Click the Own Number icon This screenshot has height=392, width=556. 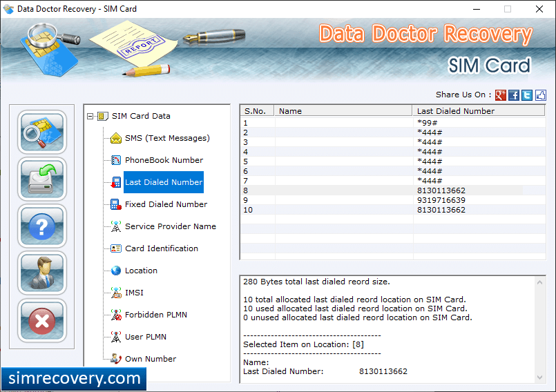[116, 359]
